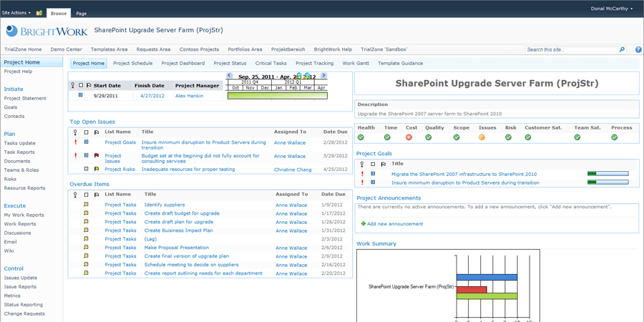Image resolution: width=644 pixels, height=322 pixels.
Task: Open the Create Buisiness Impact Plan task
Action: (x=179, y=230)
